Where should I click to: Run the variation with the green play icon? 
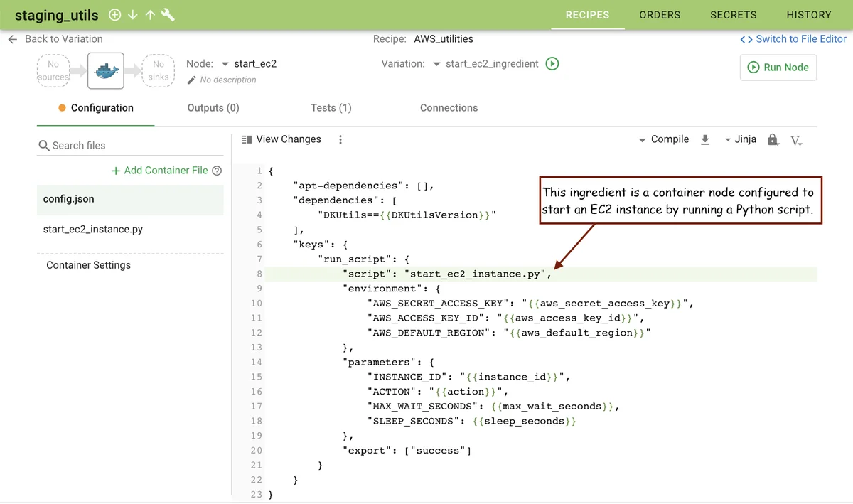coord(552,64)
